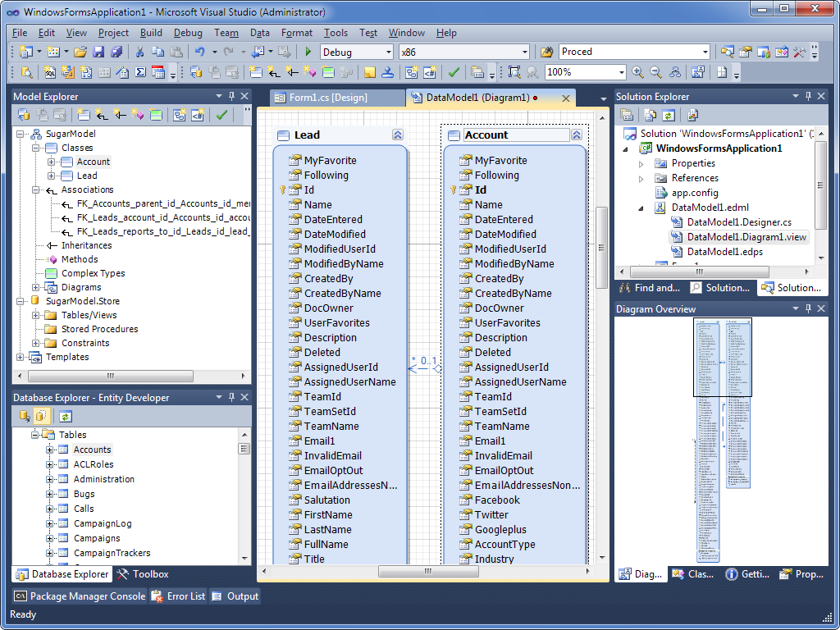Viewport: 840px width, 630px height.
Task: Toggle auto-hide pin on Solution Explorer panel
Action: pos(808,97)
